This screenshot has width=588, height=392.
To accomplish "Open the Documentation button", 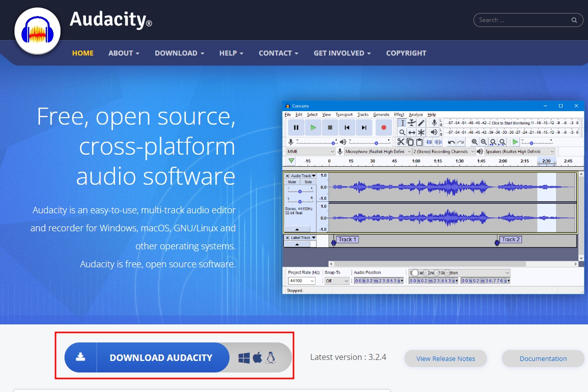I will coord(543,358).
